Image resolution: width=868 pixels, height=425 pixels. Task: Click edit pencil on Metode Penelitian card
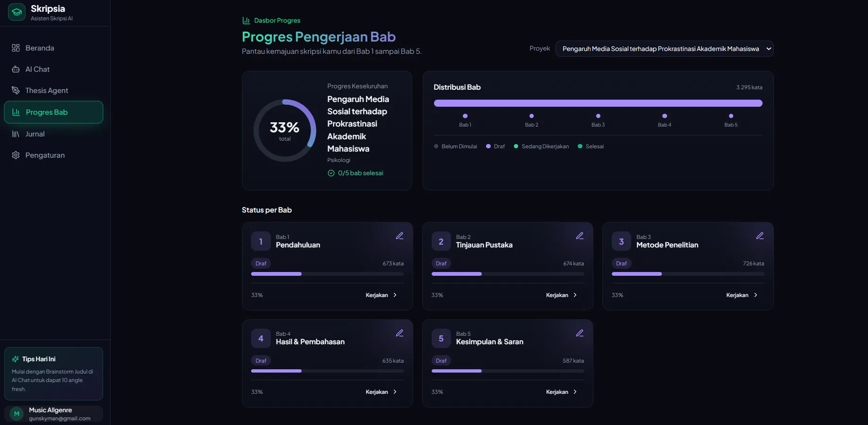[x=760, y=236]
